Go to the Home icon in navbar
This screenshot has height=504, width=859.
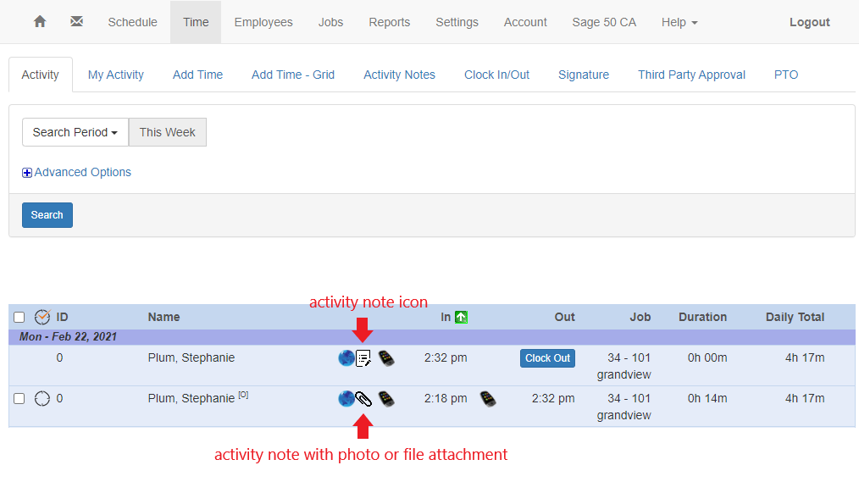click(40, 22)
